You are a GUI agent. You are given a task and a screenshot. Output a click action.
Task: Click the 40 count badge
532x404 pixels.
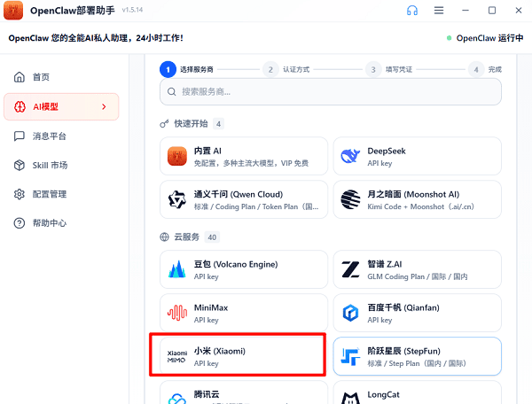point(212,237)
